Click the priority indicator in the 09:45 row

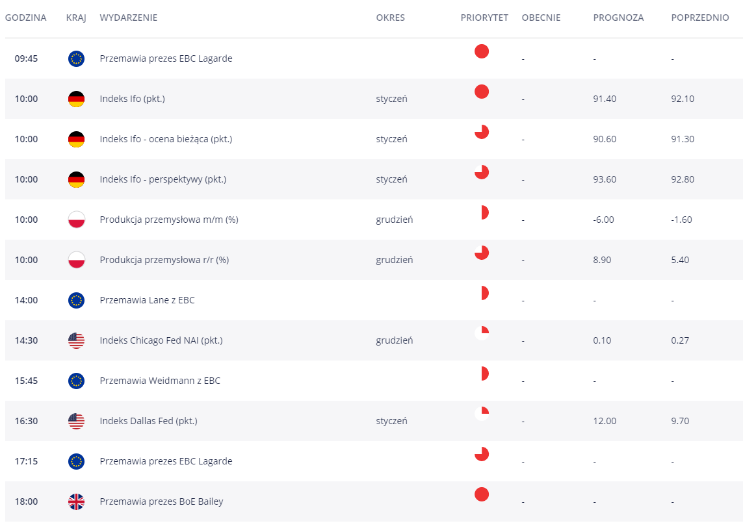482,51
